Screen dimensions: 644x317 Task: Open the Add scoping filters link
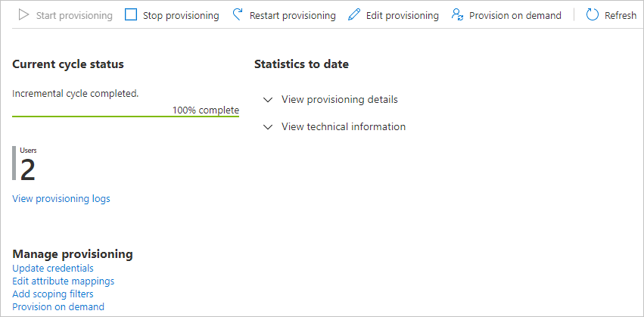pos(53,294)
